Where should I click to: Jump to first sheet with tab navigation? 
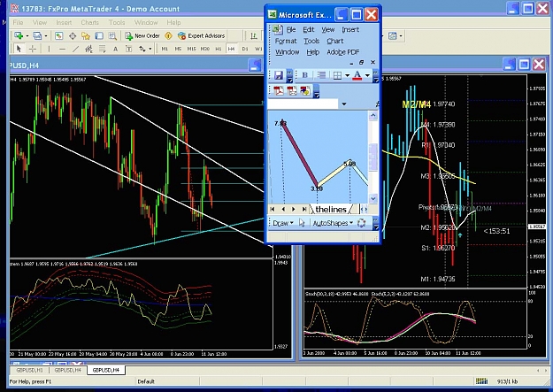tap(273, 209)
